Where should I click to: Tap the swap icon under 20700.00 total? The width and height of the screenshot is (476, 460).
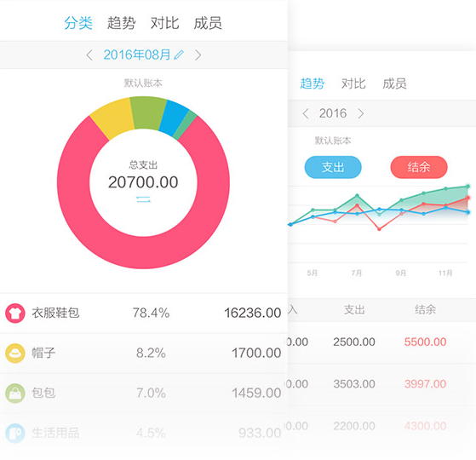pyautogui.click(x=143, y=199)
